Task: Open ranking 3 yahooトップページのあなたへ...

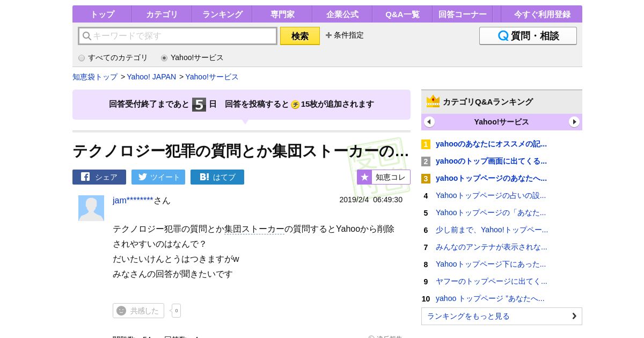Action: (x=491, y=178)
